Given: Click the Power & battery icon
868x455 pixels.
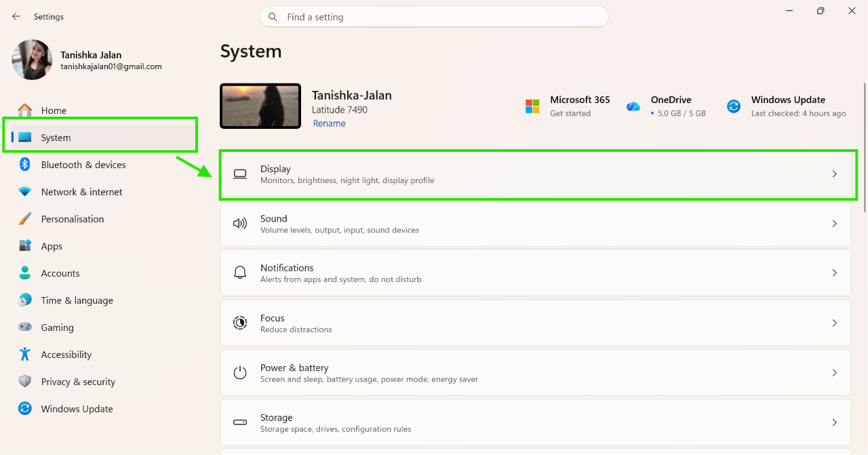Looking at the screenshot, I should [240, 372].
